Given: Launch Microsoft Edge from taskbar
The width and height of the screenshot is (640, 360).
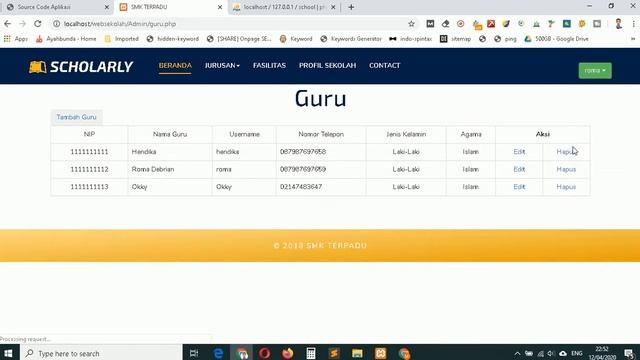Looking at the screenshot, I should pyautogui.click(x=218, y=353).
